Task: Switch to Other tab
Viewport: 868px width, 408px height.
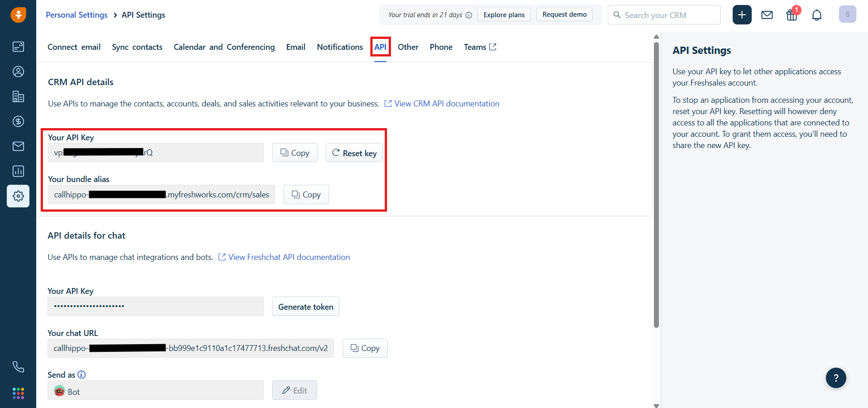Action: (x=408, y=47)
